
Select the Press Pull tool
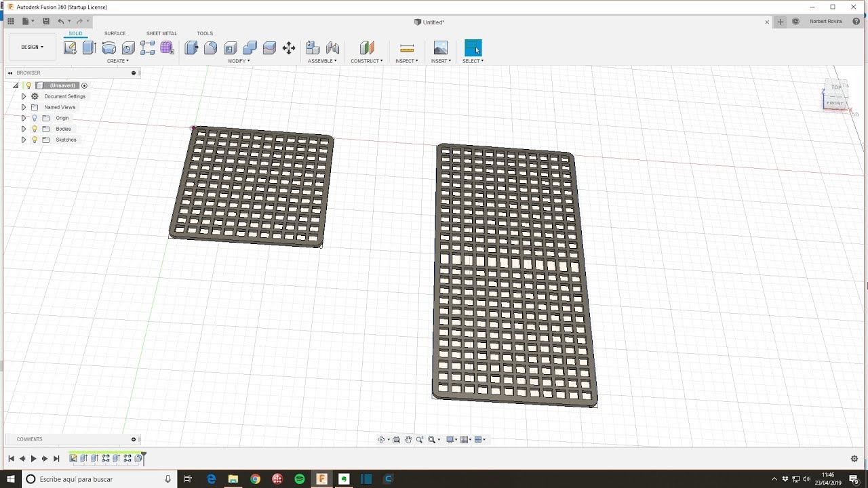point(191,47)
